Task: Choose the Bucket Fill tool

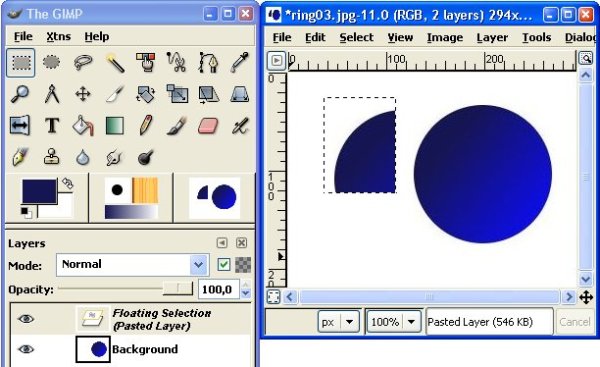Action: (x=83, y=126)
